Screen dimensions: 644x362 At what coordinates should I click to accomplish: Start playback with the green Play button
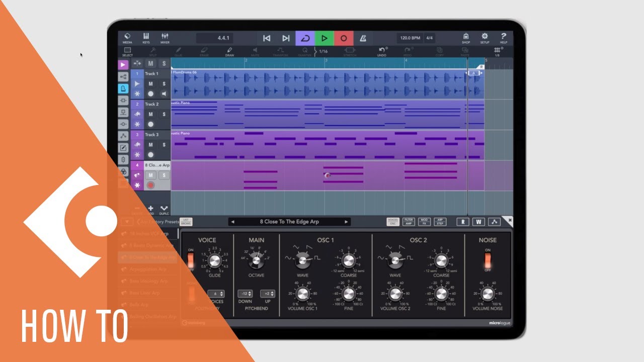point(324,38)
